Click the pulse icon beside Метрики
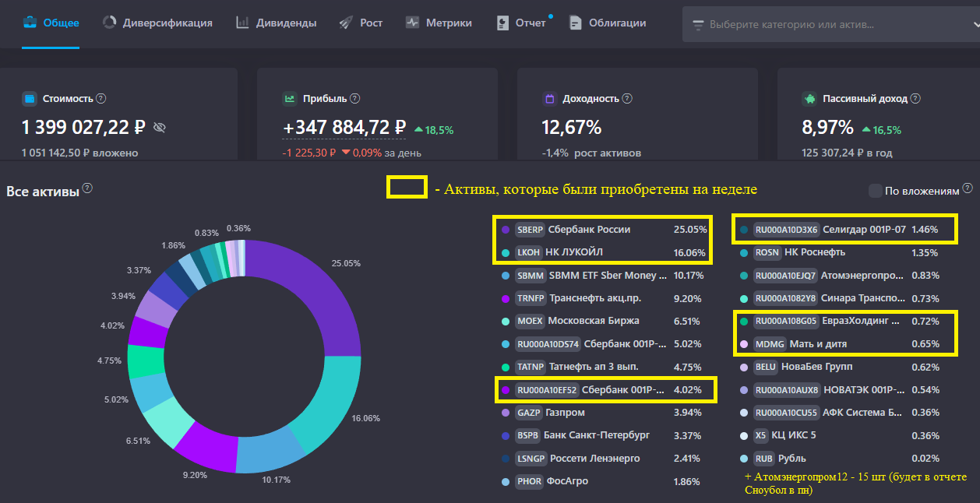 point(413,23)
